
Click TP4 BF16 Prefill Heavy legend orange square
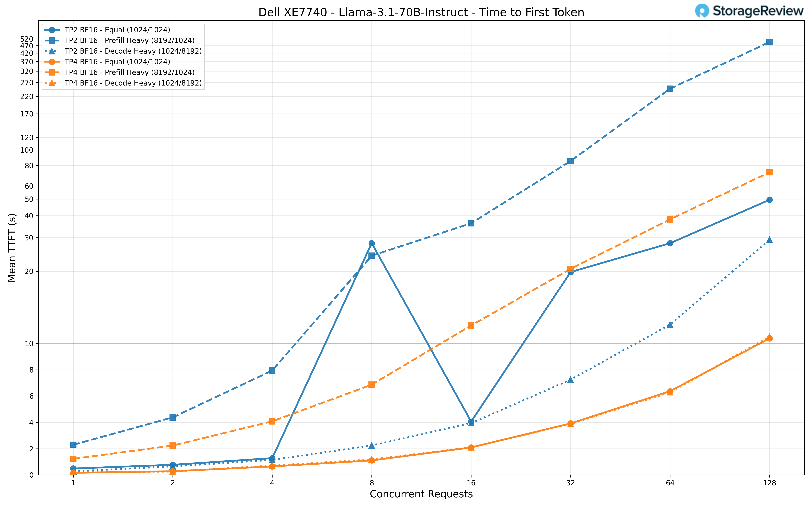coord(52,73)
